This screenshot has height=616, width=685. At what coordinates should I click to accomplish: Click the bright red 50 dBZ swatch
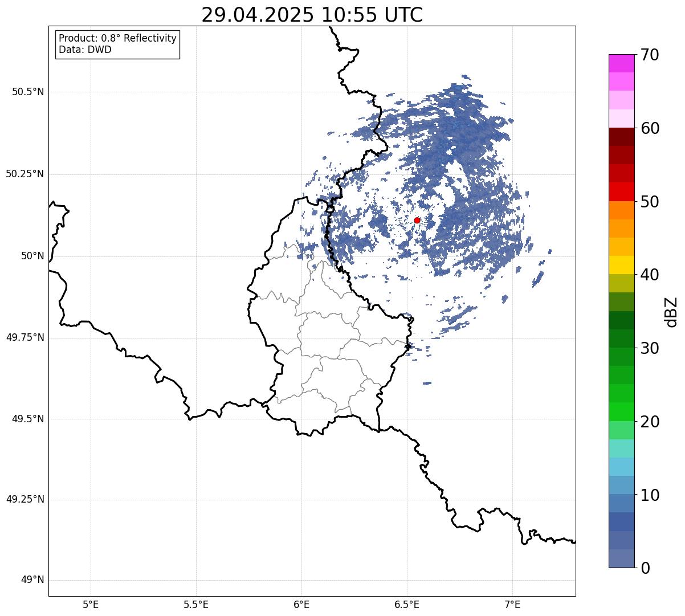621,191
